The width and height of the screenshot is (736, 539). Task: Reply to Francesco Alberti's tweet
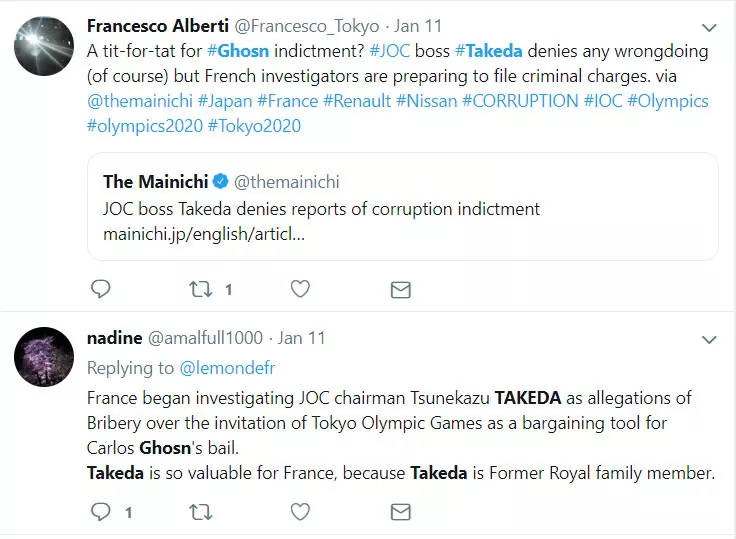coord(100,289)
